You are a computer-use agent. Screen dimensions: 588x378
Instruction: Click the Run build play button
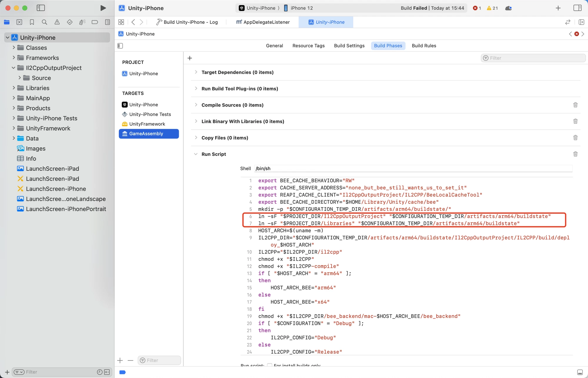tap(103, 8)
